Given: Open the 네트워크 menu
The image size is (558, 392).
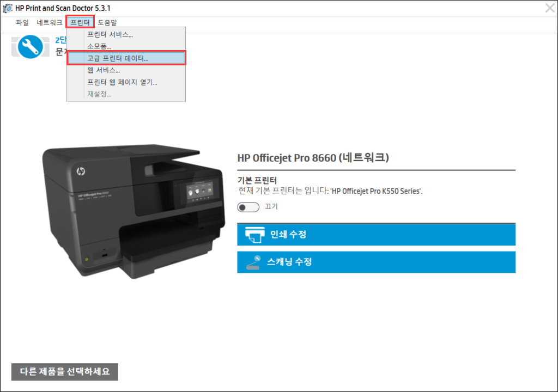Looking at the screenshot, I should tap(50, 22).
